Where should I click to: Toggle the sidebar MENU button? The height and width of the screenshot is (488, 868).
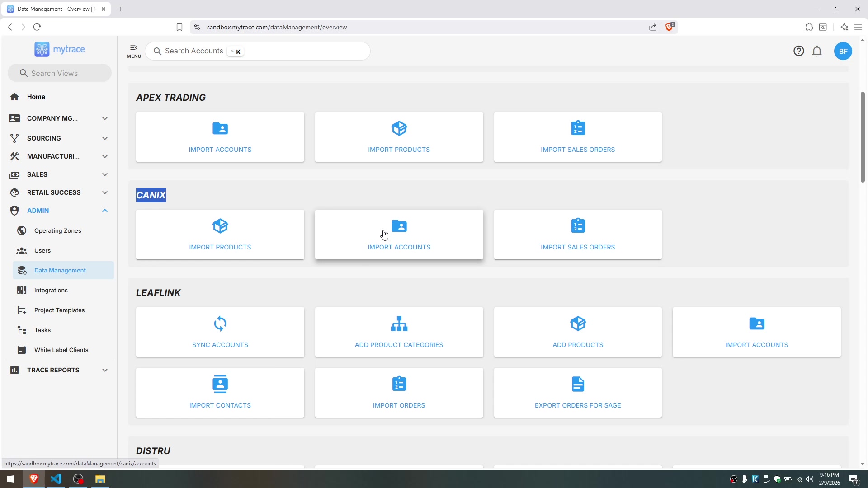coord(133,51)
